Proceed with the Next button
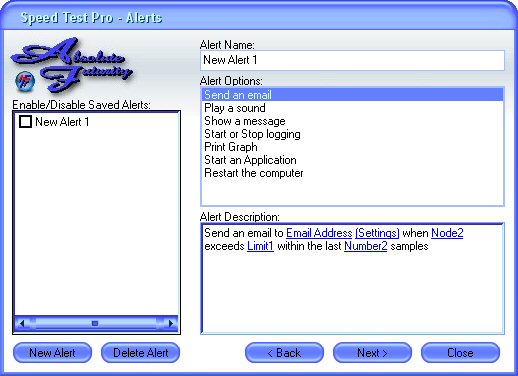Viewport: 518px width, 376px height. 372,353
